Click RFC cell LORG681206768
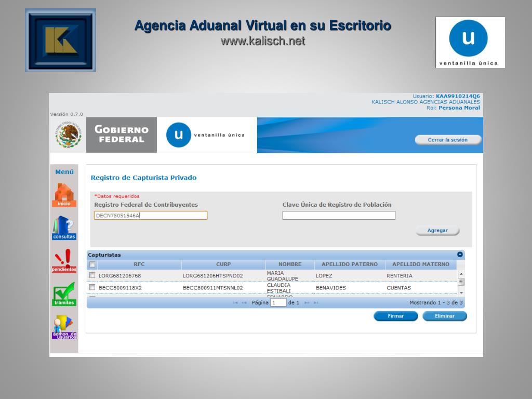Image resolution: width=532 pixels, height=399 pixels. click(120, 276)
